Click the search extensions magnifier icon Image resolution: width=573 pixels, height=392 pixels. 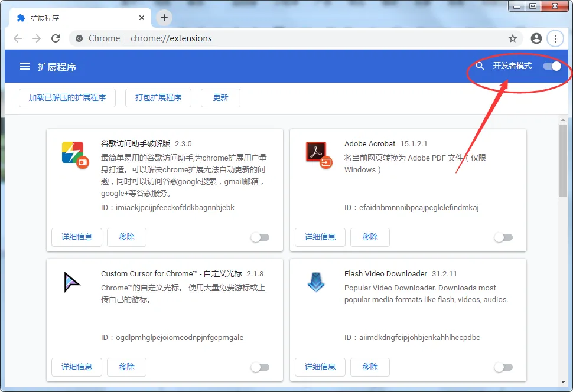[480, 66]
